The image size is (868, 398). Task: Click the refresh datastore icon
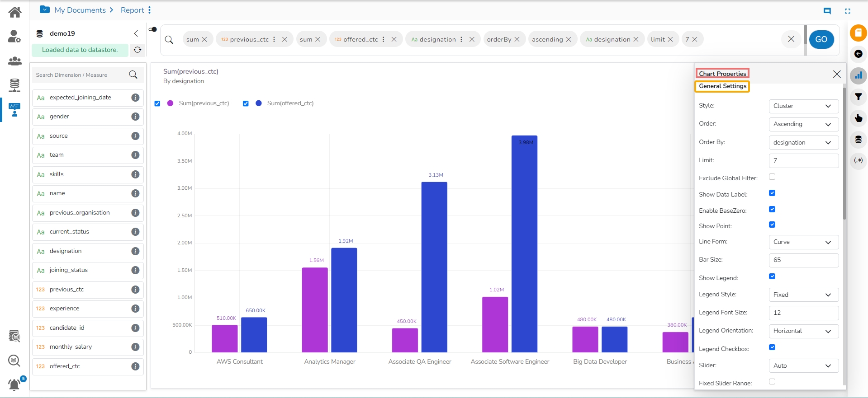click(138, 50)
